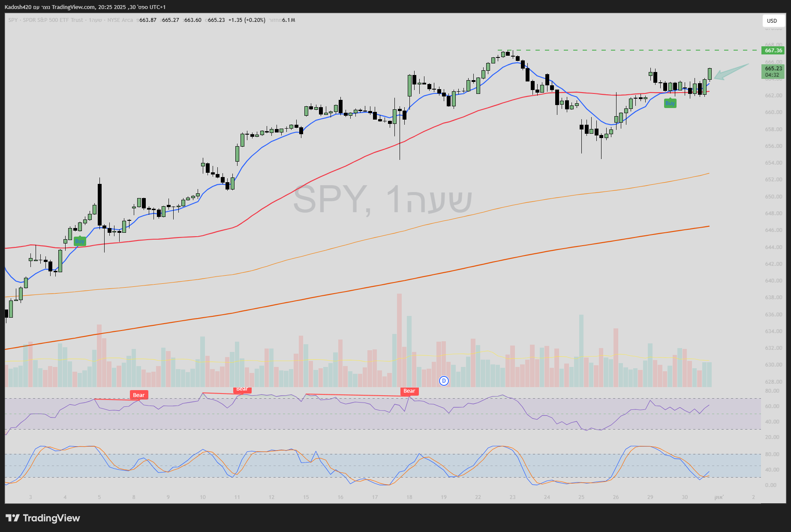Screen dimensions: 791x532
Task: Click the green 667.36 price level label
Action: (x=773, y=50)
